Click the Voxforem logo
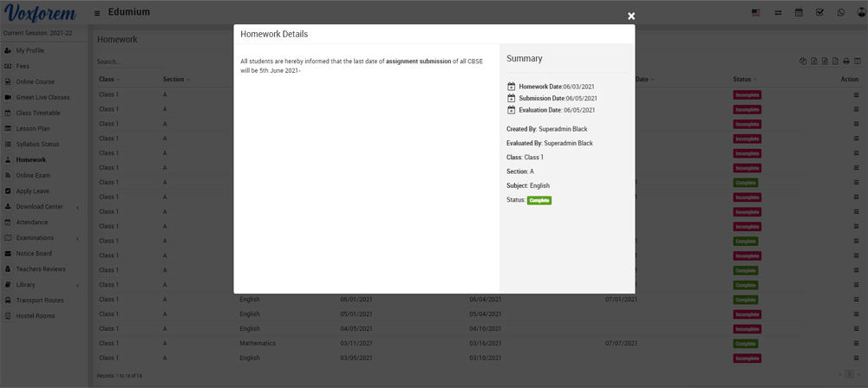The height and width of the screenshot is (388, 868). coord(40,13)
